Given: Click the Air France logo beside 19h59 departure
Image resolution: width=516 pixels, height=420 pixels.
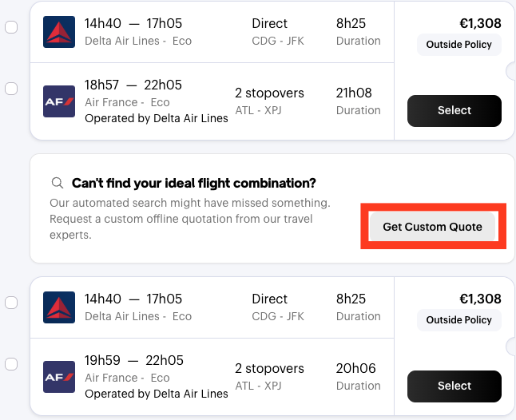Looking at the screenshot, I should pos(59,377).
